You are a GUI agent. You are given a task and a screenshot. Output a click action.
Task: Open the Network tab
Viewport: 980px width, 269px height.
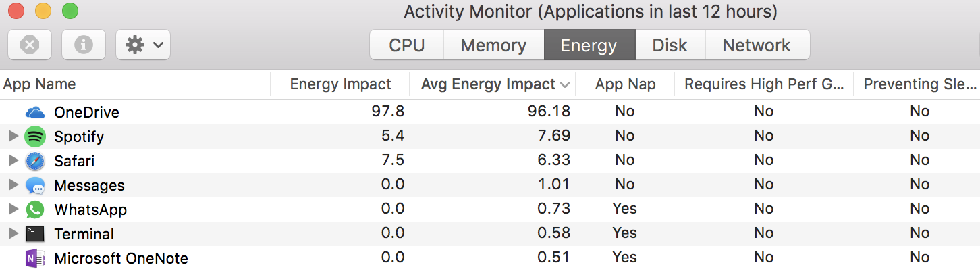pos(757,45)
